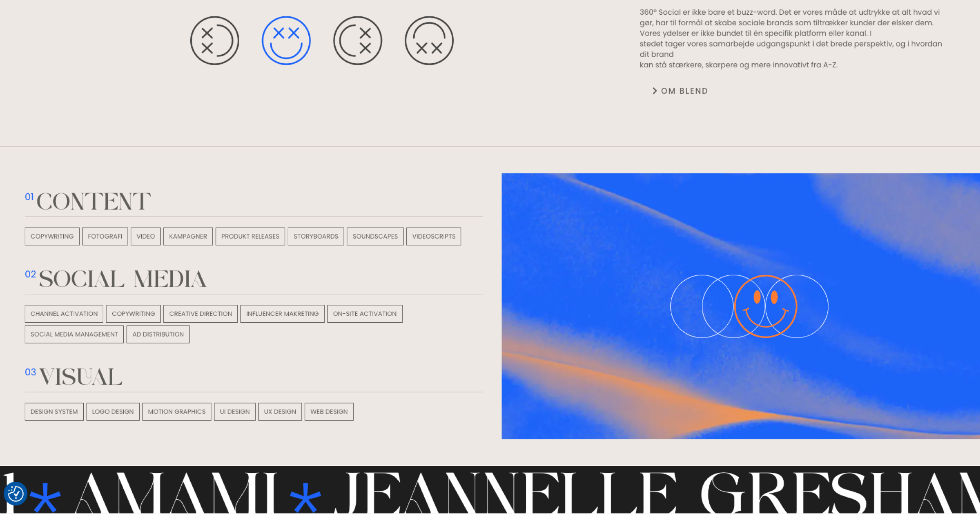Select the VISUAL section header label
The image size is (980, 514).
pos(78,377)
